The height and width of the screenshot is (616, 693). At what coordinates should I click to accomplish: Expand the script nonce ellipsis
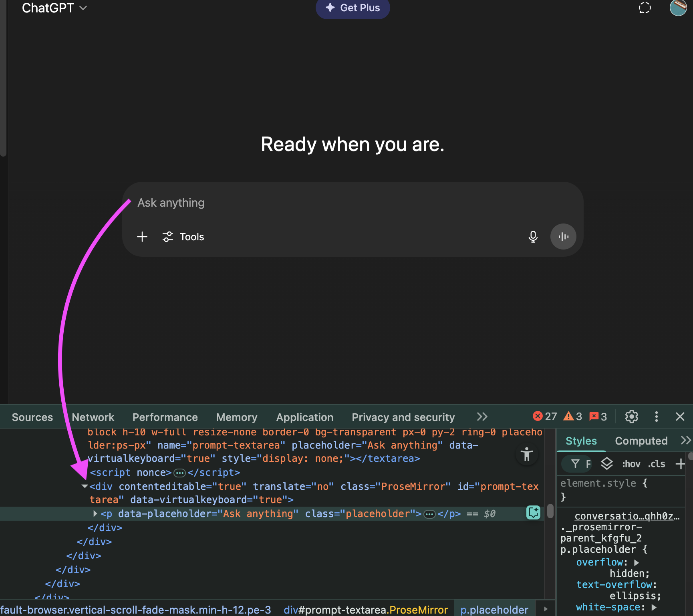(x=180, y=473)
